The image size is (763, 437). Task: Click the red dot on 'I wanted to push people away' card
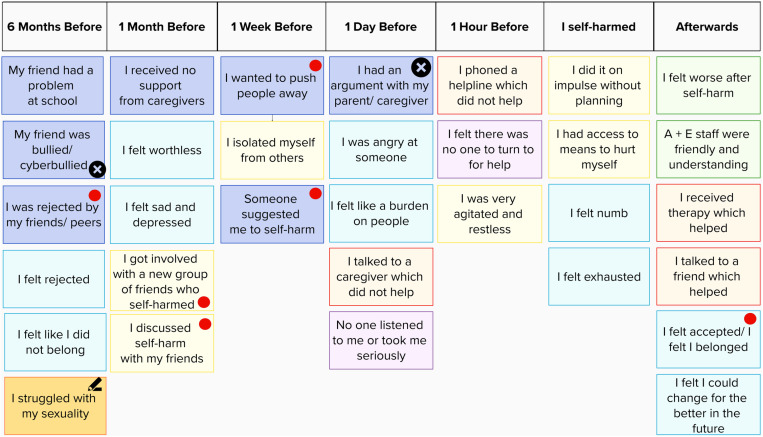click(x=315, y=66)
